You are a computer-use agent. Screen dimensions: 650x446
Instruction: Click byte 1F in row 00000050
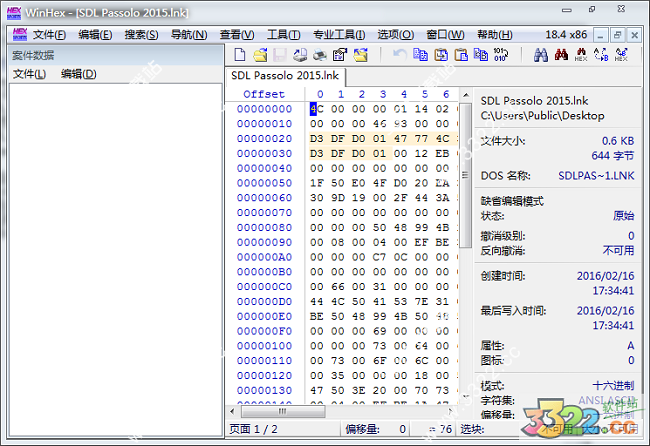(x=317, y=183)
